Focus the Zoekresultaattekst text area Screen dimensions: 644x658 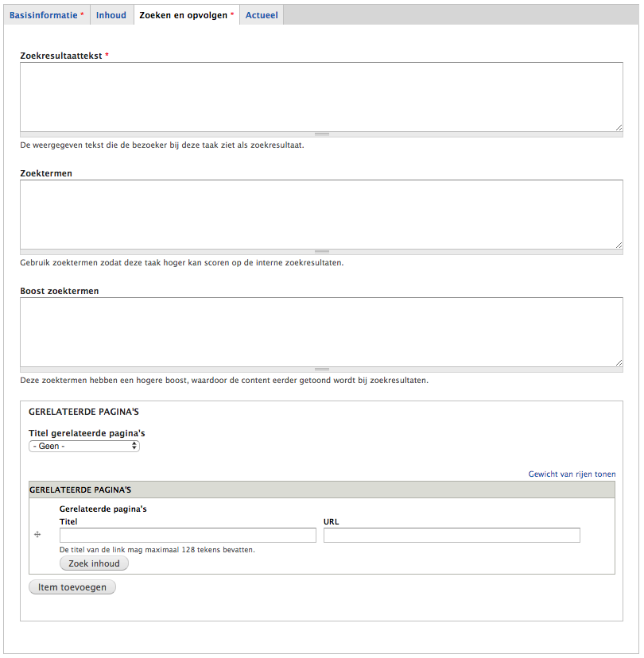click(321, 96)
